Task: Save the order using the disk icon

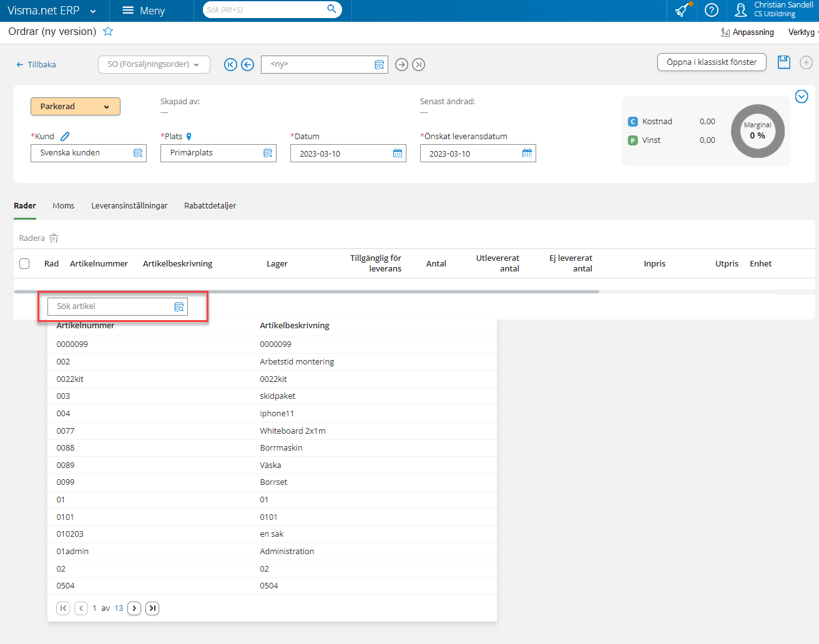Action: 783,62
